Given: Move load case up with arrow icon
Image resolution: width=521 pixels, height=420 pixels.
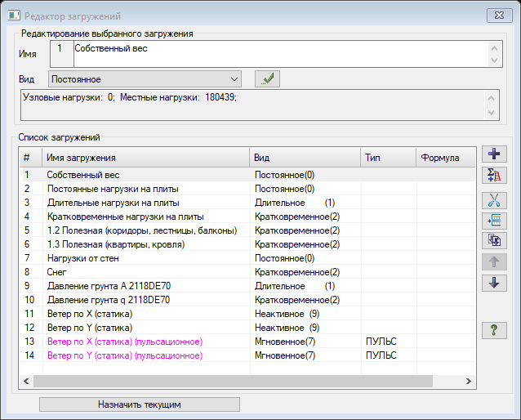Looking at the screenshot, I should click(494, 262).
